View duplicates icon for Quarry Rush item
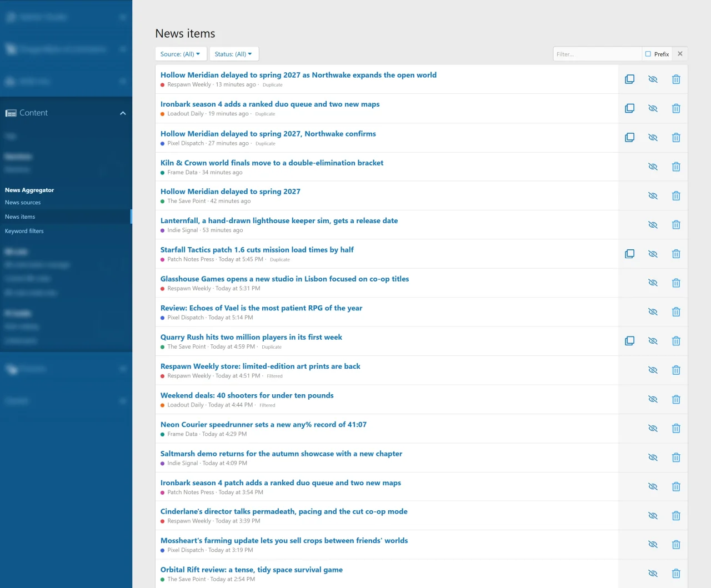The height and width of the screenshot is (588, 711). 629,341
